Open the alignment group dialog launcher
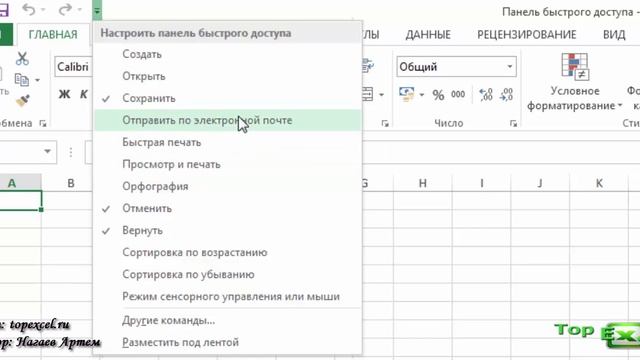The image size is (640, 360). pos(385,123)
